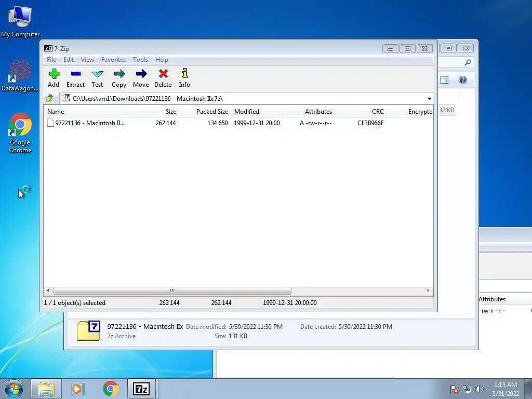Click the archive icon in address bar

pos(66,98)
